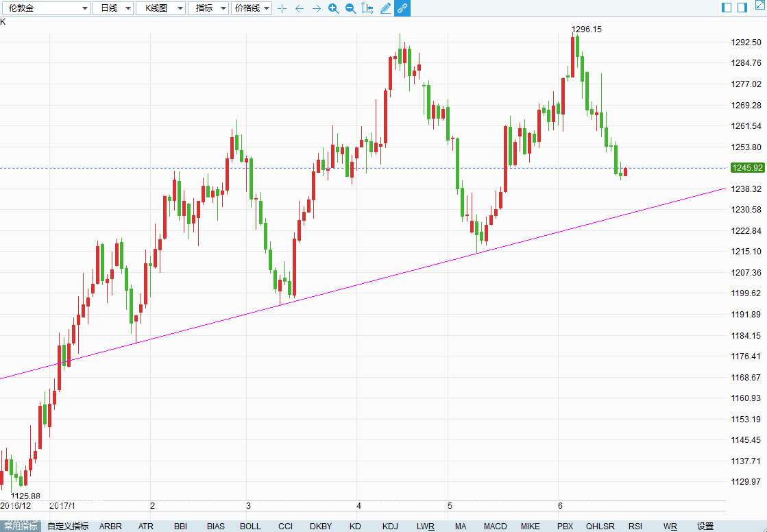Click the 1238.32 price axis value
767x532 pixels.
click(746, 189)
